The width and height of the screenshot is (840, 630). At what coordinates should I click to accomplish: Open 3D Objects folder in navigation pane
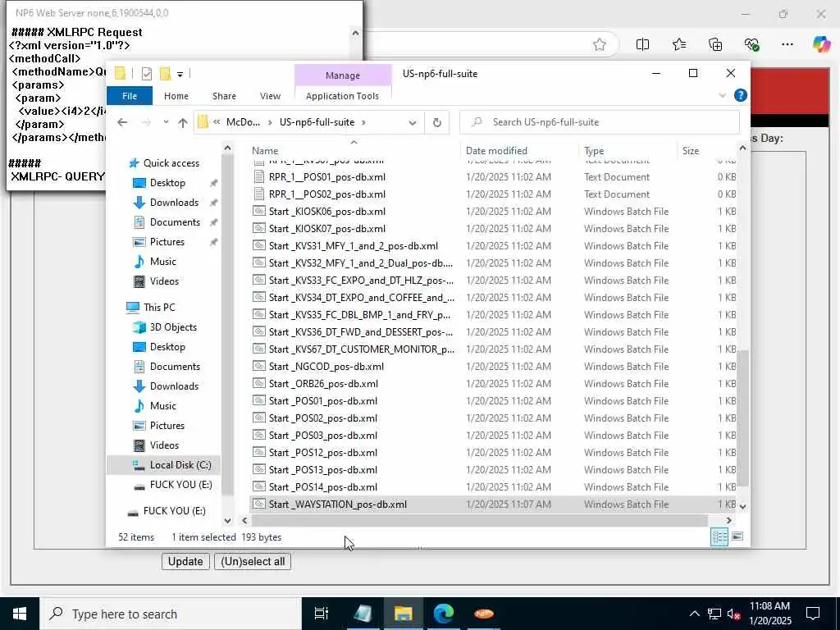tap(173, 327)
